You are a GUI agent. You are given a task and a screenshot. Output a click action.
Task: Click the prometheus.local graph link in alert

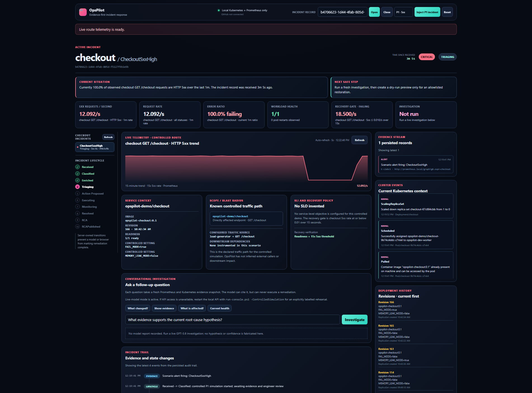[422, 169]
